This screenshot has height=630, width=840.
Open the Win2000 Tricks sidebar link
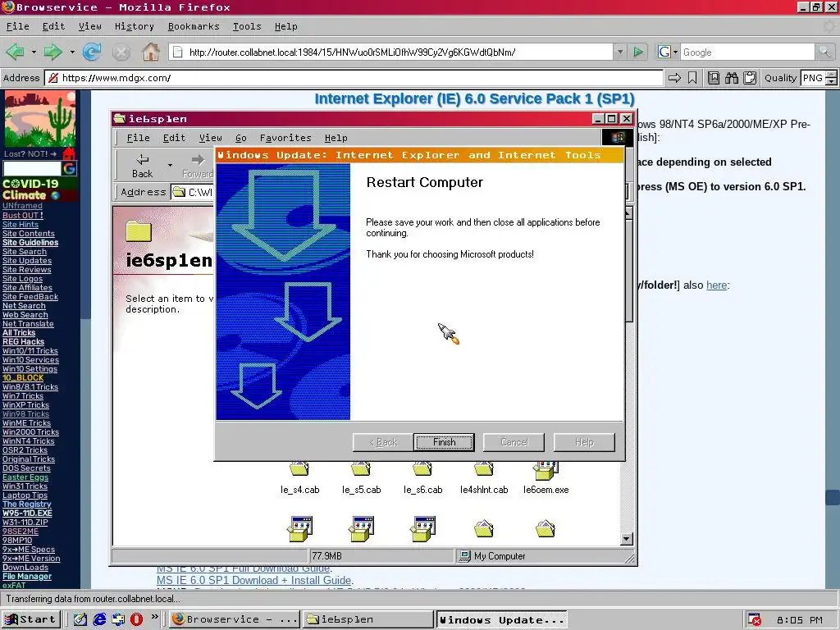[x=30, y=431]
